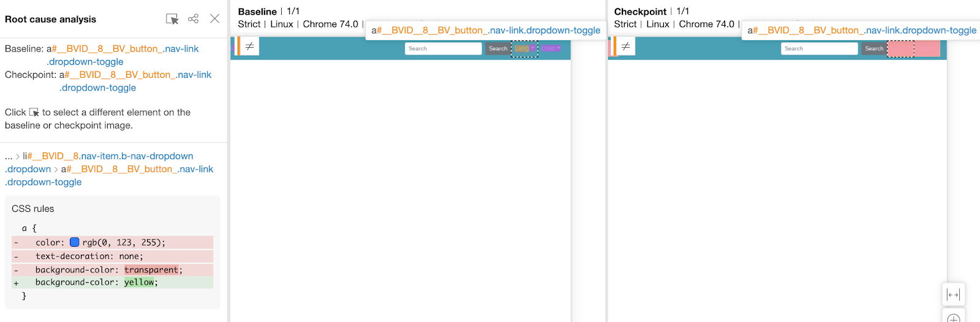The height and width of the screenshot is (322, 980).
Task: Click the blue color swatch for rgb(0, 123, 255)
Action: coord(75,242)
